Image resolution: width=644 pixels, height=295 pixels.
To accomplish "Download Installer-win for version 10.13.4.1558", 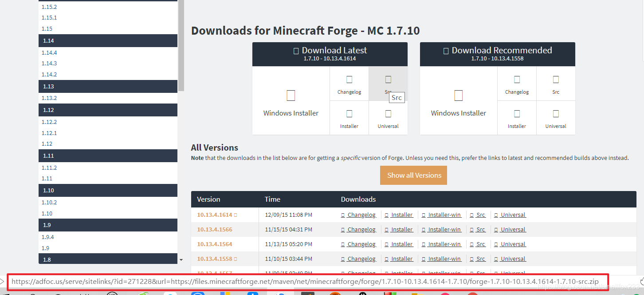I will click(441, 259).
